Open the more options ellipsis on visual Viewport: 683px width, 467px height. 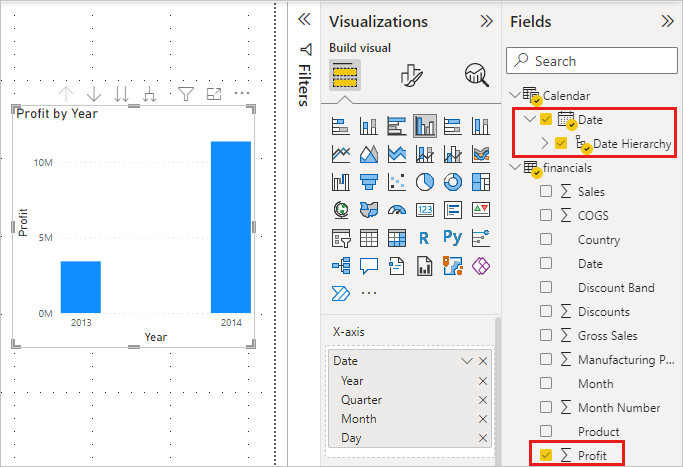pos(242,93)
